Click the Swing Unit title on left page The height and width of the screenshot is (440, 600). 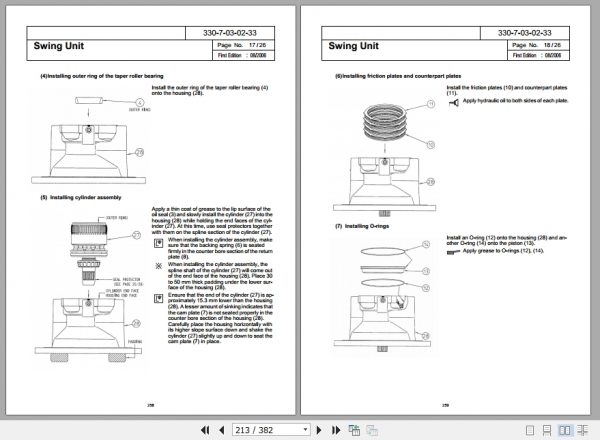point(59,46)
